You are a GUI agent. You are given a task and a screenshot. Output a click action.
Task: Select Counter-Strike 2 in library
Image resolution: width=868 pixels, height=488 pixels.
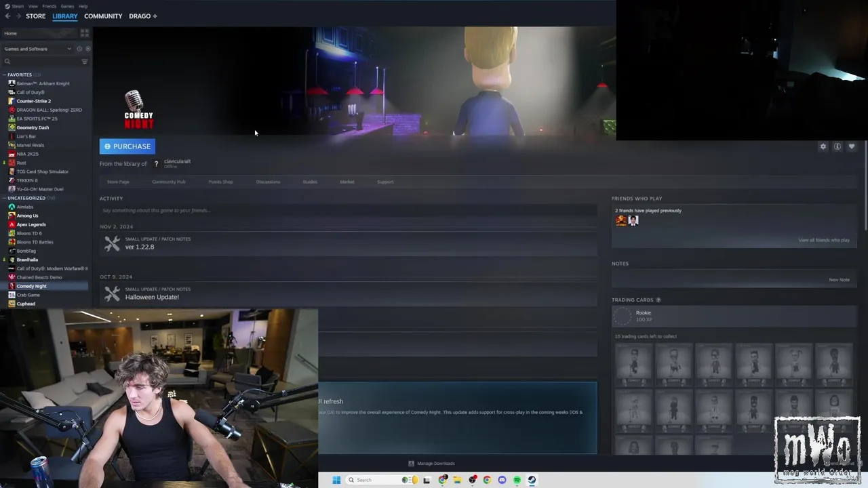(x=34, y=101)
